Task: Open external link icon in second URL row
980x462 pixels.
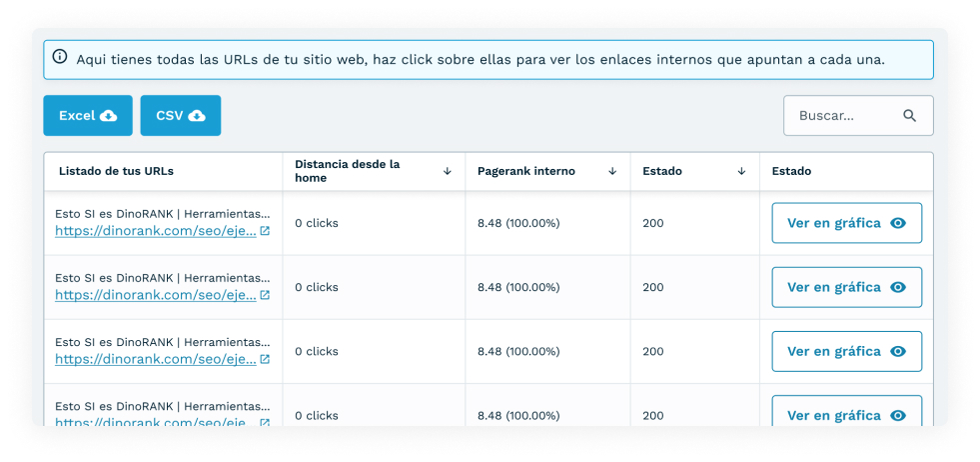Action: (265, 295)
